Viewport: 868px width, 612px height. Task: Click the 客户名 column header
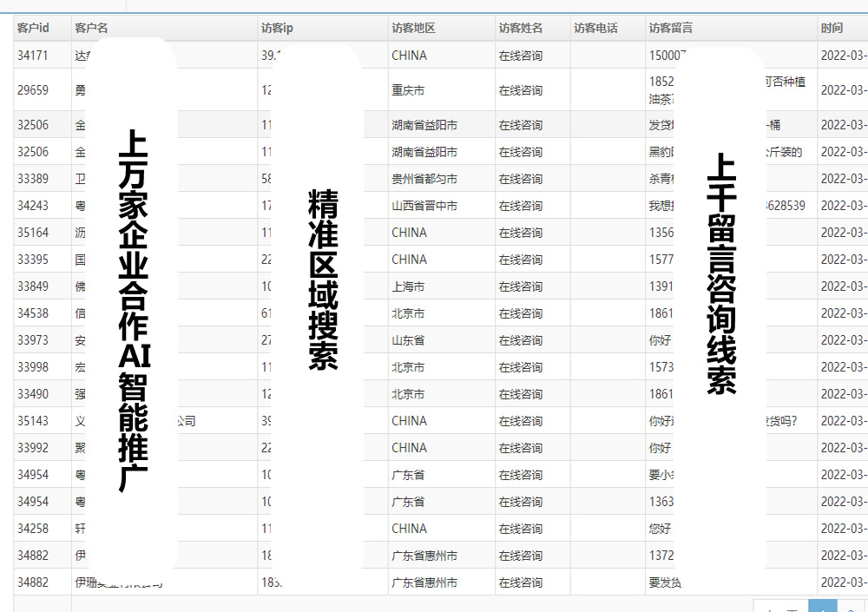pos(91,28)
